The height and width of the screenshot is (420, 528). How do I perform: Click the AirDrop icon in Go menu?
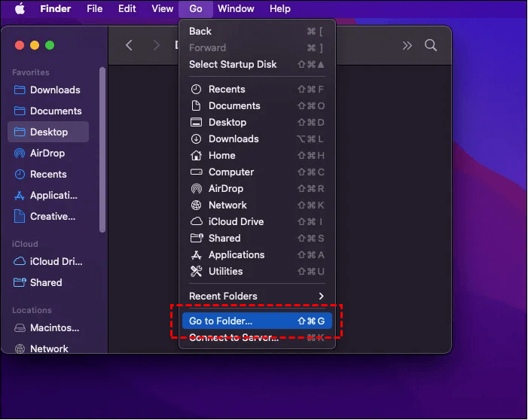(x=196, y=188)
